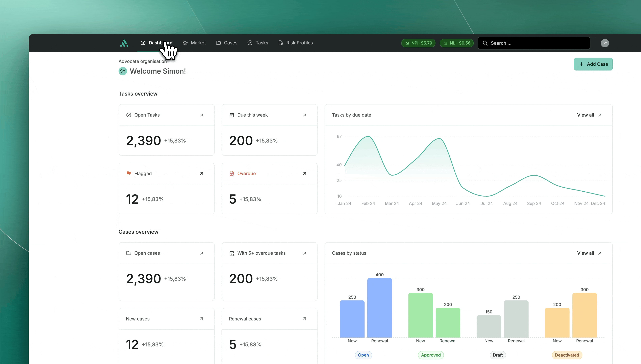The height and width of the screenshot is (364, 641).
Task: Click the Add Case button
Action: pos(593,64)
